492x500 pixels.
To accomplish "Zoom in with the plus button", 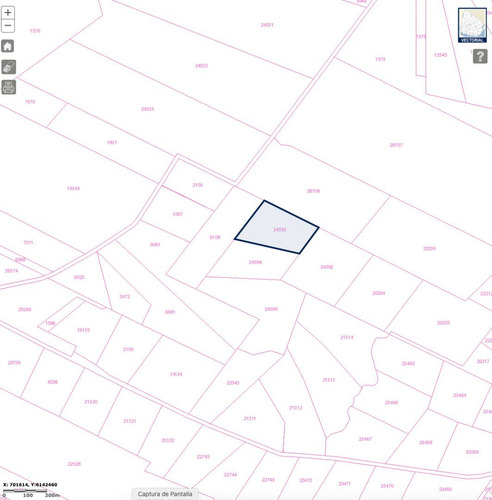I will click(x=8, y=13).
